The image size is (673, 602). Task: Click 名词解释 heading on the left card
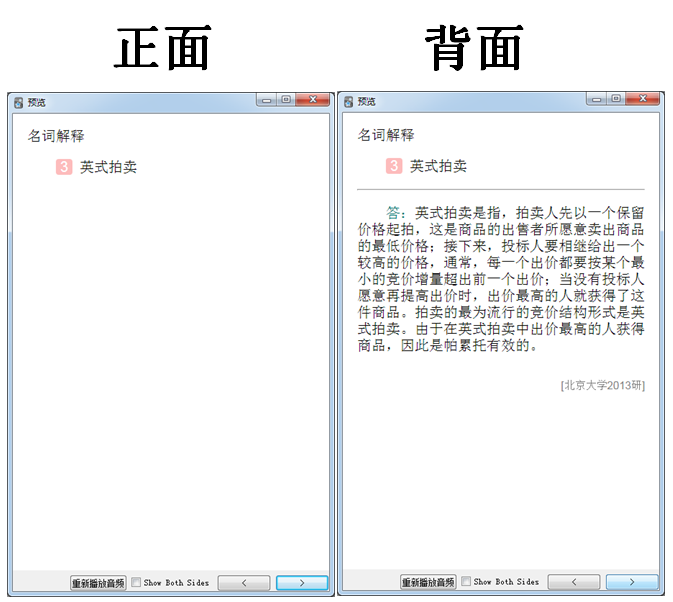click(56, 136)
